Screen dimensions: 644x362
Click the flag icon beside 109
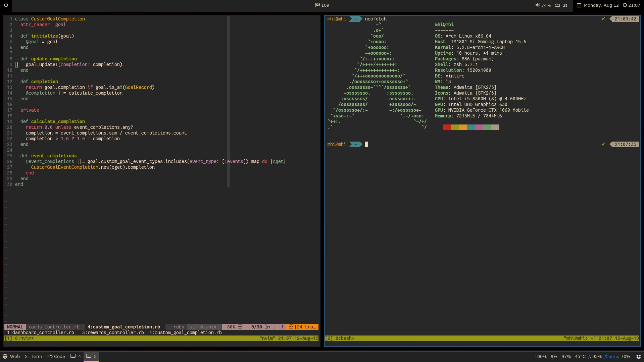(x=317, y=5)
